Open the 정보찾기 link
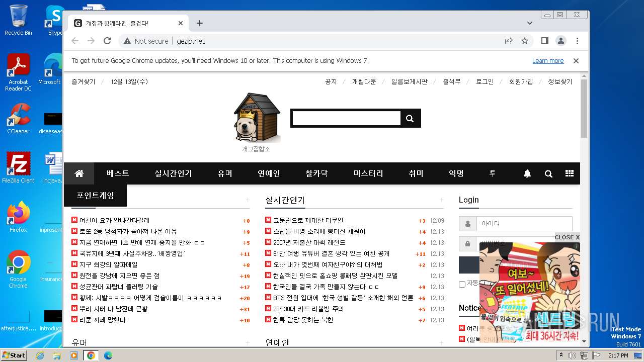Image resolution: width=644 pixels, height=362 pixels. 560,81
